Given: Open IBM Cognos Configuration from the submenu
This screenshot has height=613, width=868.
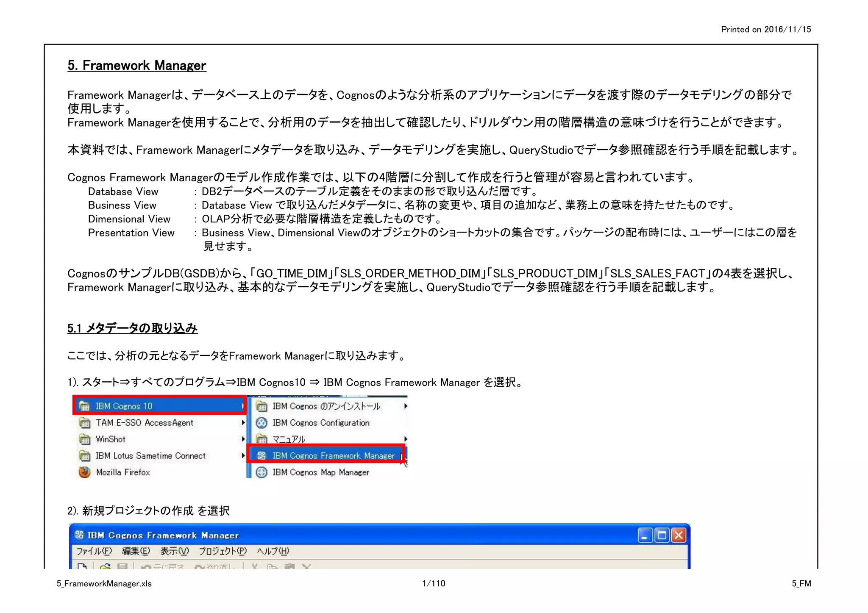Looking at the screenshot, I should pyautogui.click(x=320, y=422).
